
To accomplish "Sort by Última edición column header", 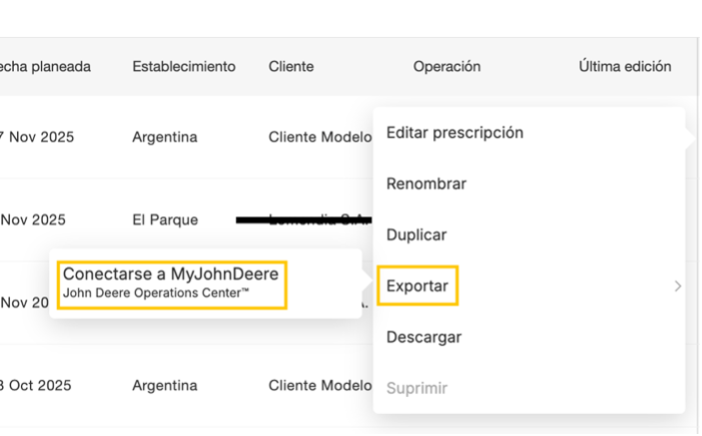I will pos(624,67).
